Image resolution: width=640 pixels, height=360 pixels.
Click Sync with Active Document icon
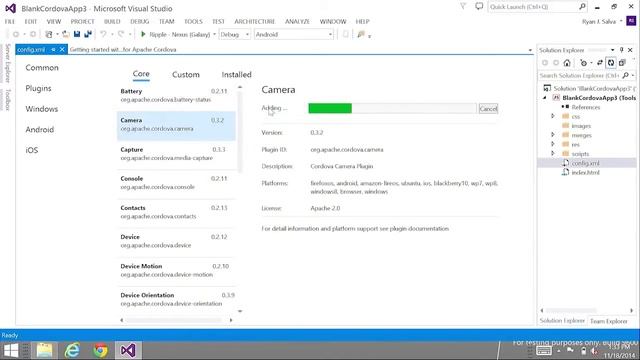tap(600, 63)
